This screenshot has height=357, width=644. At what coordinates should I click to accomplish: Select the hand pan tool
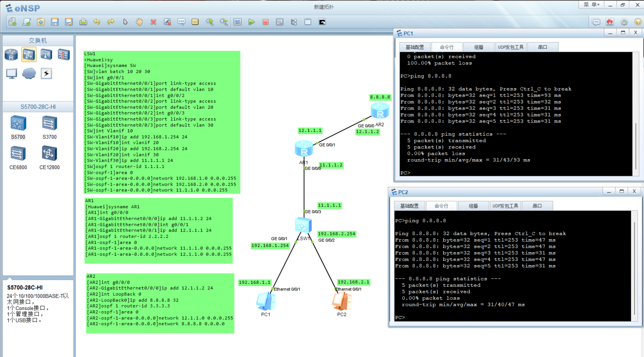(139, 22)
